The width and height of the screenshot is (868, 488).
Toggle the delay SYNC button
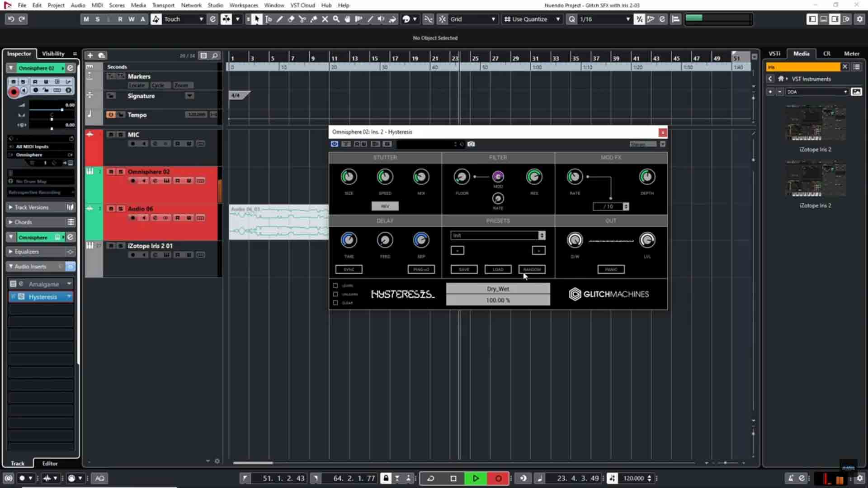[x=349, y=269]
